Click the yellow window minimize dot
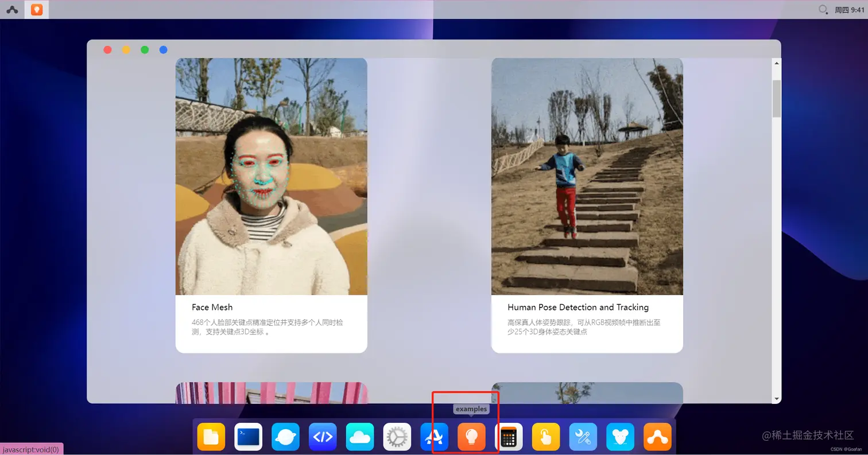Screen dimensions: 868x455 [x=126, y=50]
